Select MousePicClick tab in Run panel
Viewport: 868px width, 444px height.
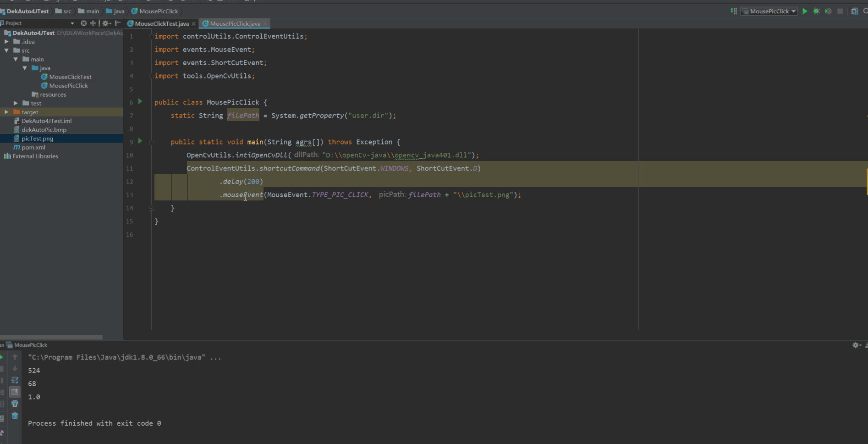27,345
